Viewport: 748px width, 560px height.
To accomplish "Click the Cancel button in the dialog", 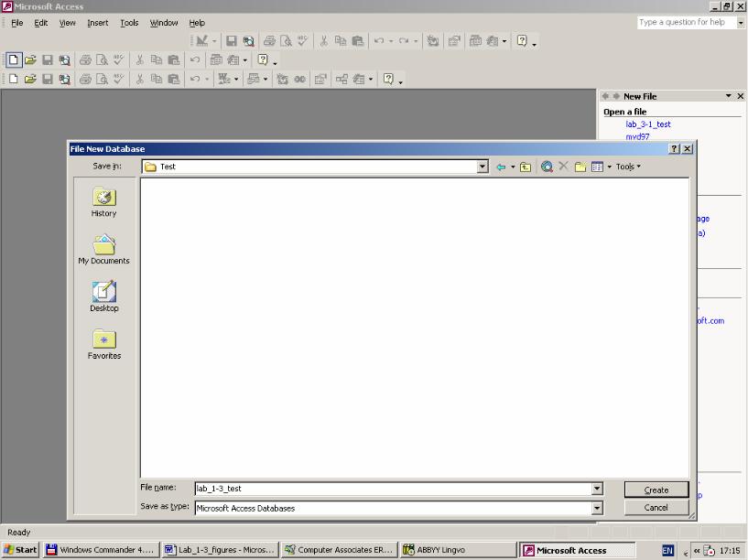I will click(x=656, y=508).
